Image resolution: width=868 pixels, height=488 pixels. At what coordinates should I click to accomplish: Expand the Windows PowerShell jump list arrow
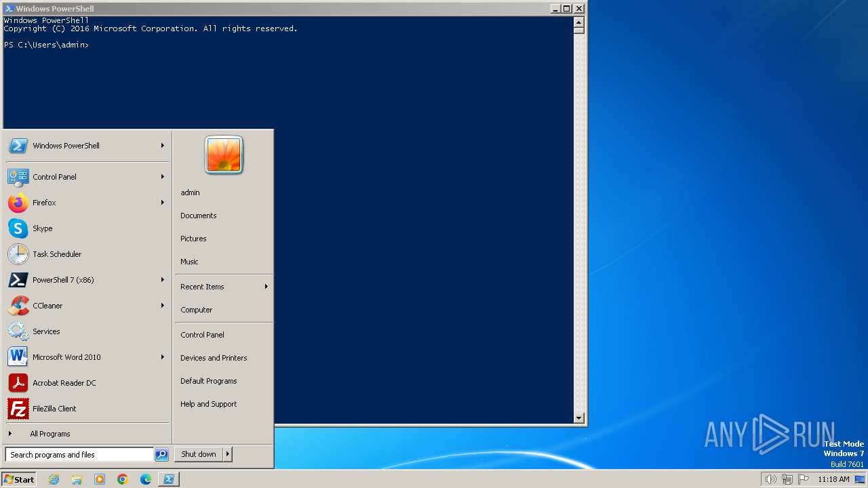pos(163,146)
